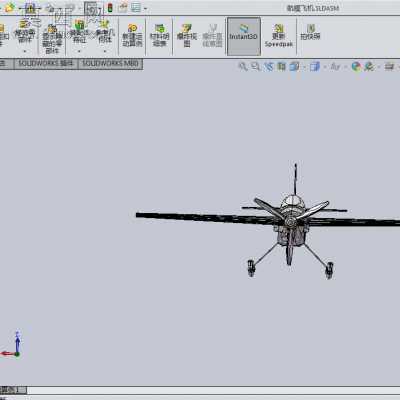Switch to the SOLIDWORKS MBD tab
This screenshot has width=400, height=400.
point(110,64)
